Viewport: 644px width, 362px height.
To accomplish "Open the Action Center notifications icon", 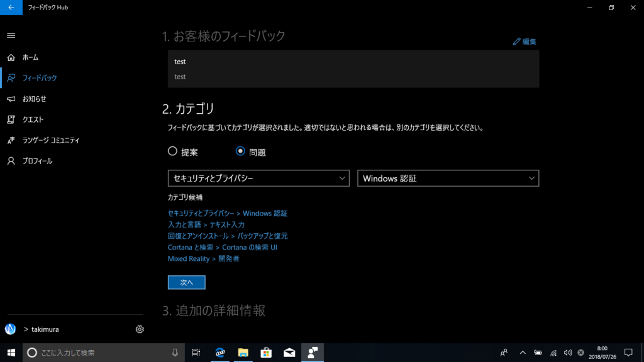I will tap(628, 353).
